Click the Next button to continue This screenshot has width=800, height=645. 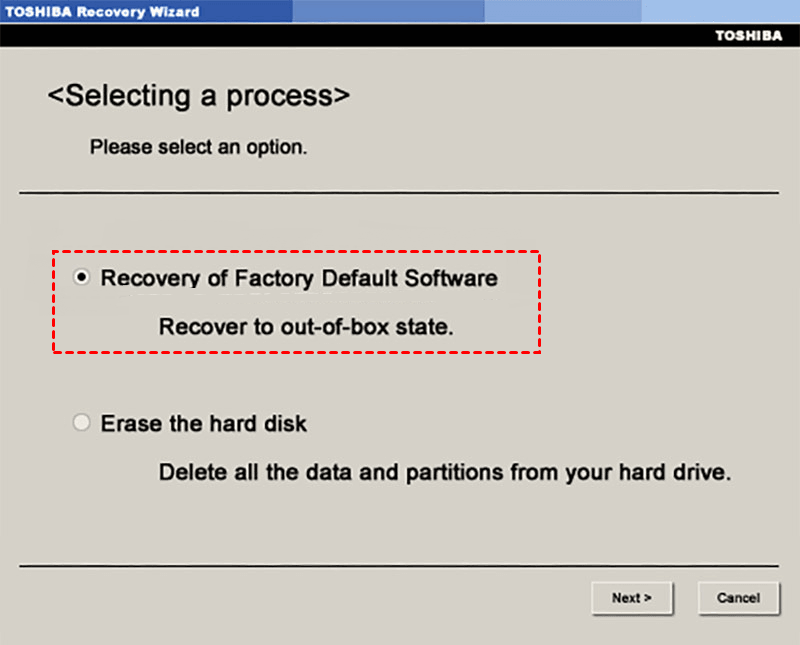click(x=632, y=598)
